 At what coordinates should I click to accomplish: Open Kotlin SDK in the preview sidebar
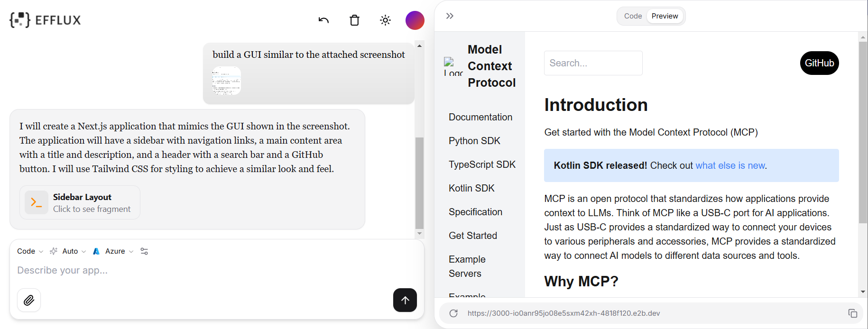[x=471, y=188]
